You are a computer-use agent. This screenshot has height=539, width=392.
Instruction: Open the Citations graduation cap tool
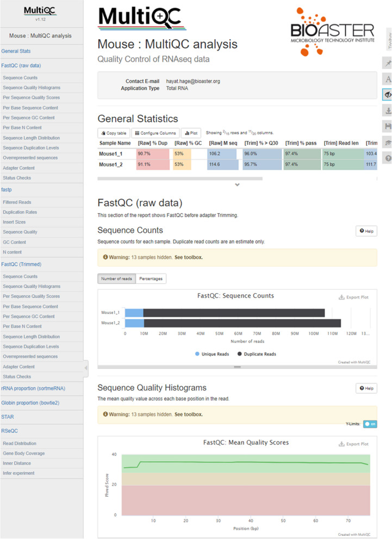click(x=388, y=143)
